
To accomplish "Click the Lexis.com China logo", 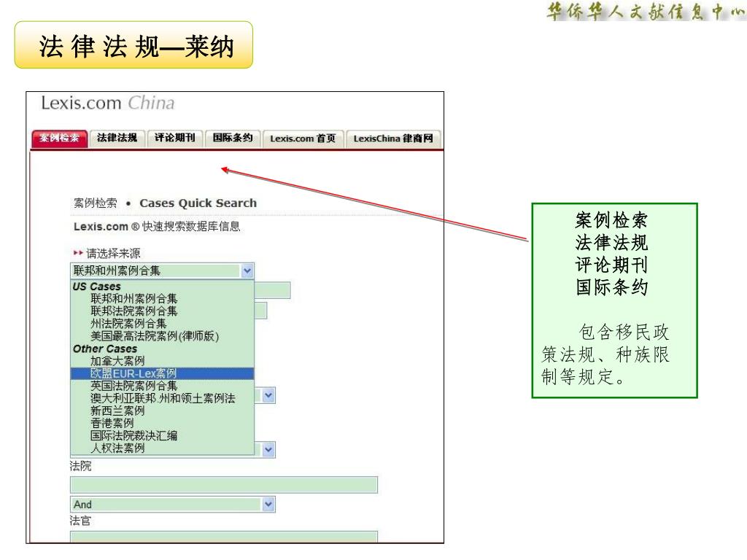I will pyautogui.click(x=108, y=103).
